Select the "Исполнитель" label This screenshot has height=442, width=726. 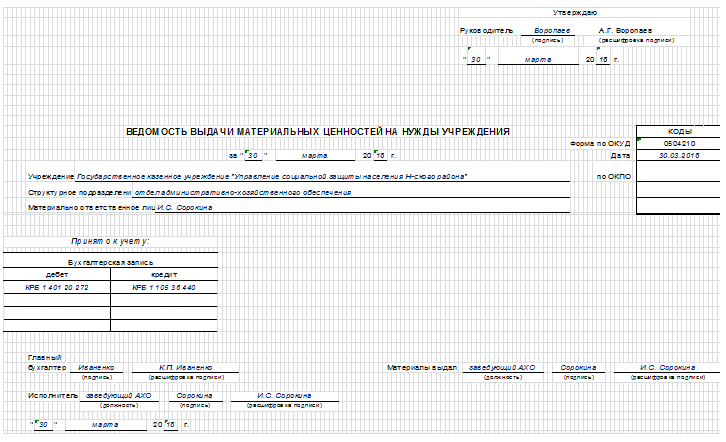click(53, 396)
